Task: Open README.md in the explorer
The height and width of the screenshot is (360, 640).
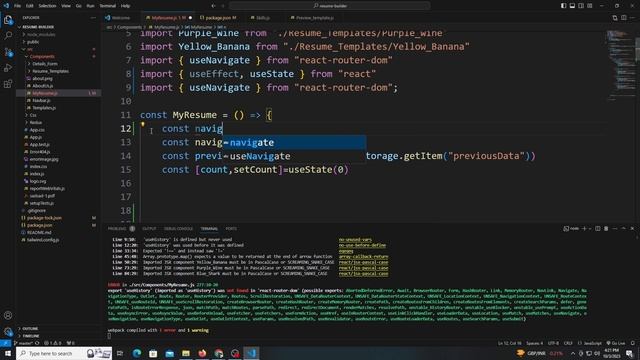Action: coord(39,233)
